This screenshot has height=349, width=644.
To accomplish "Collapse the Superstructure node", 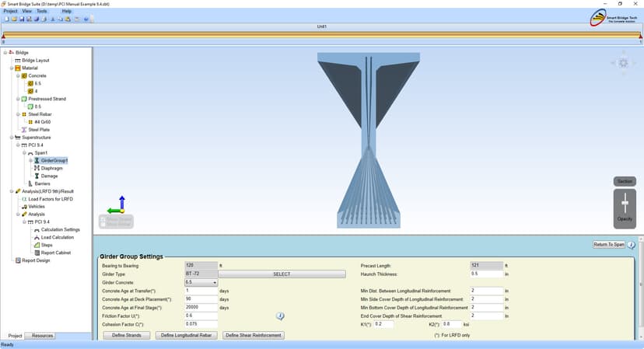I will 12,138.
